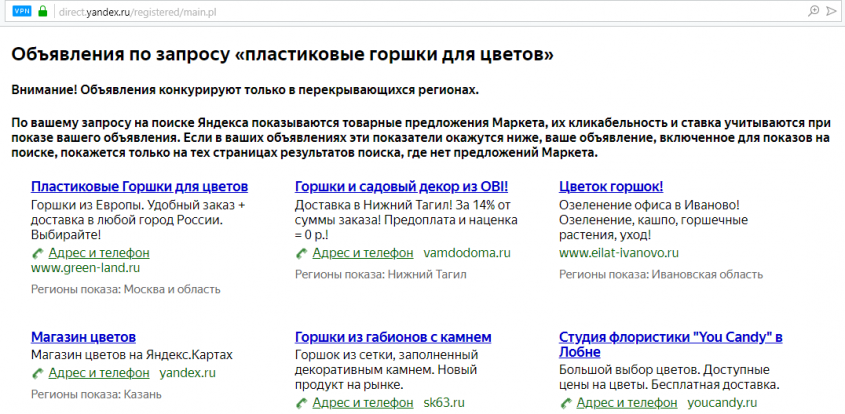Click the Внимание! warning line
This screenshot has width=845, height=414.
click(x=245, y=90)
